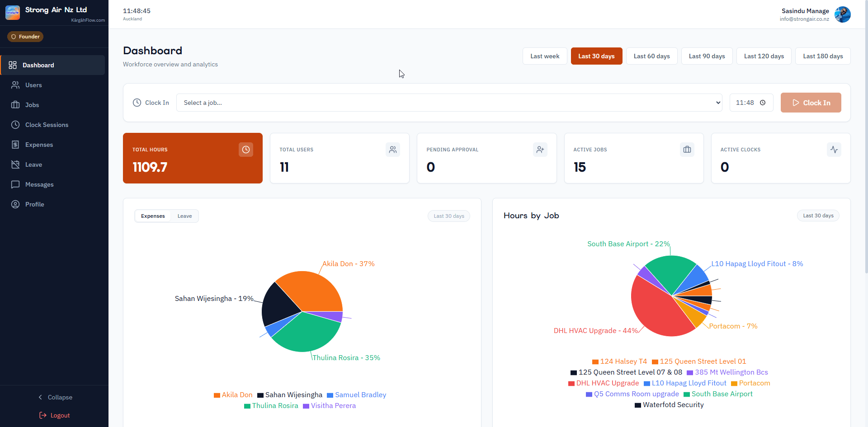Click the Last 30 days badge in Hours by Job
This screenshot has width=868, height=427.
(x=818, y=216)
